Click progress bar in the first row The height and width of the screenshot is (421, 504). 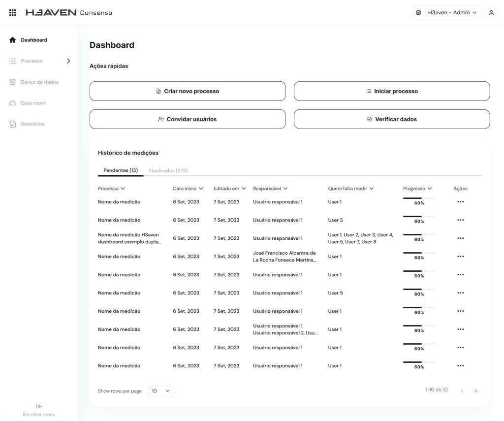pyautogui.click(x=419, y=198)
